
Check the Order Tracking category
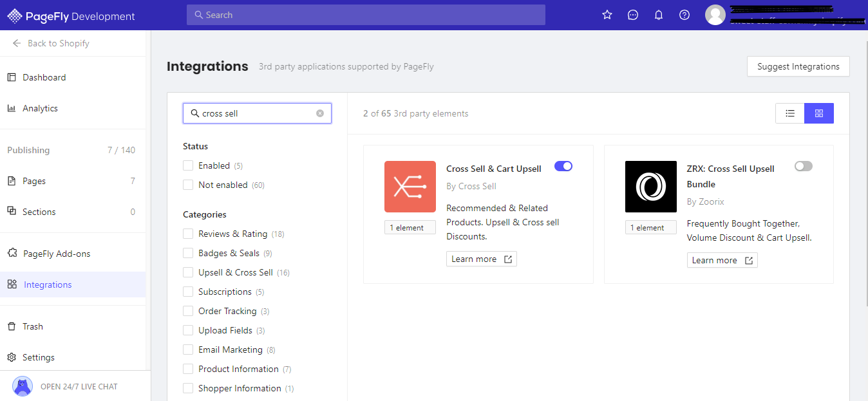coord(188,311)
